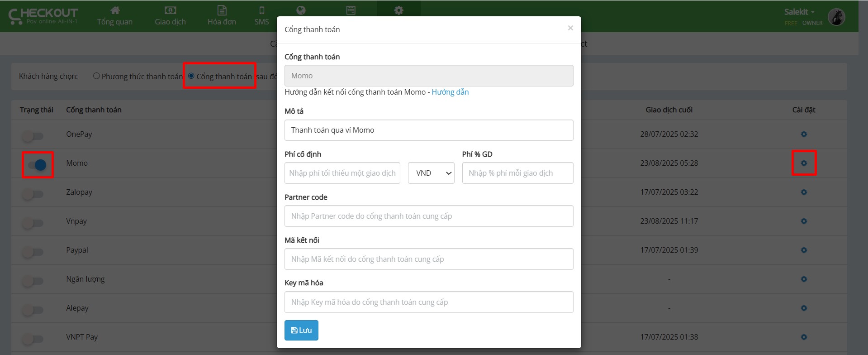Open the Giao dịch menu

[170, 16]
